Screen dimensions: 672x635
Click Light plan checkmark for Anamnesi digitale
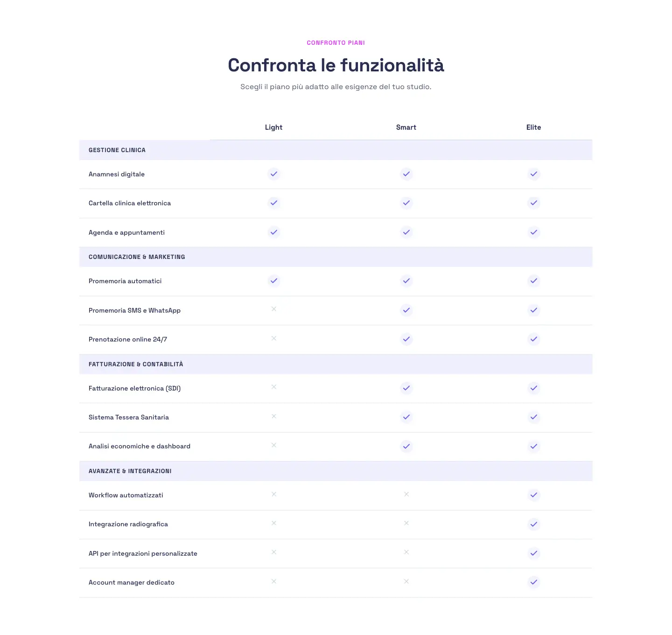pos(274,174)
